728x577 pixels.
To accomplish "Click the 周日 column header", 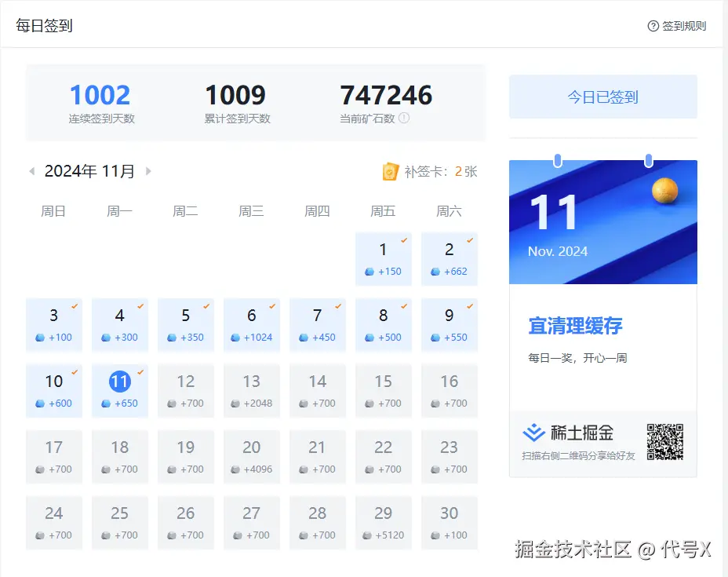I will pyautogui.click(x=53, y=210).
